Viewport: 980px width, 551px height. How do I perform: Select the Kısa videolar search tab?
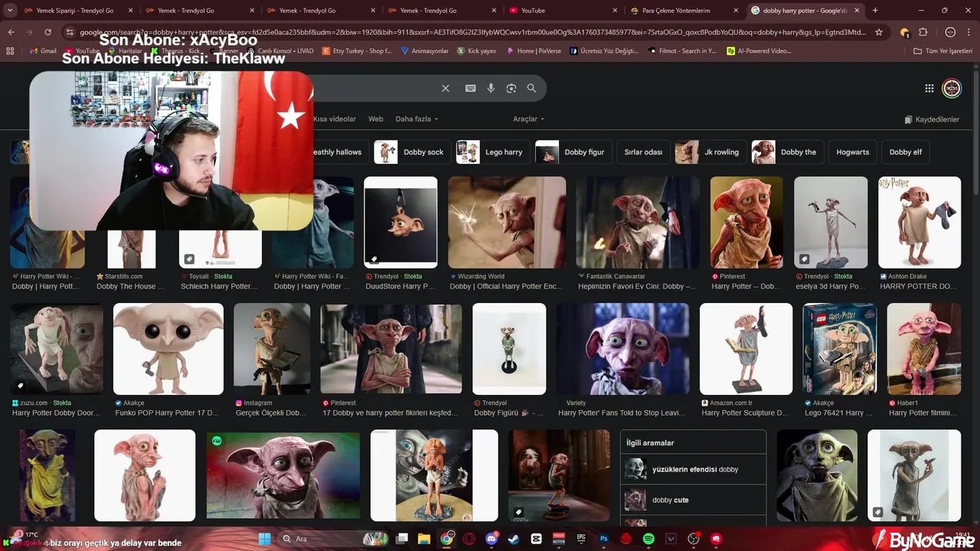335,119
